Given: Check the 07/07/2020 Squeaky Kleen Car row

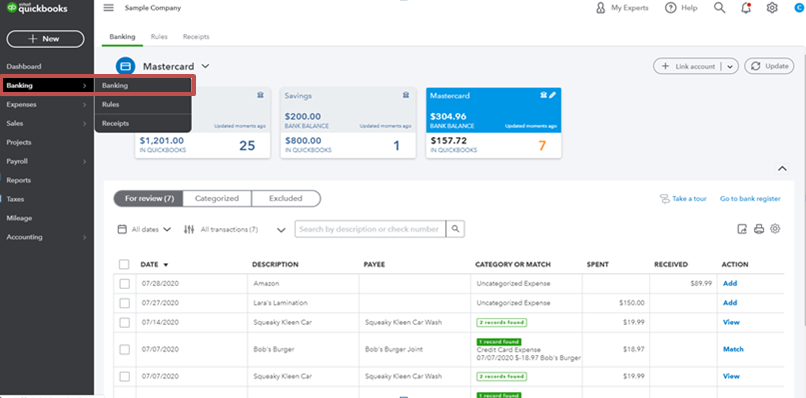Looking at the screenshot, I should click(124, 376).
